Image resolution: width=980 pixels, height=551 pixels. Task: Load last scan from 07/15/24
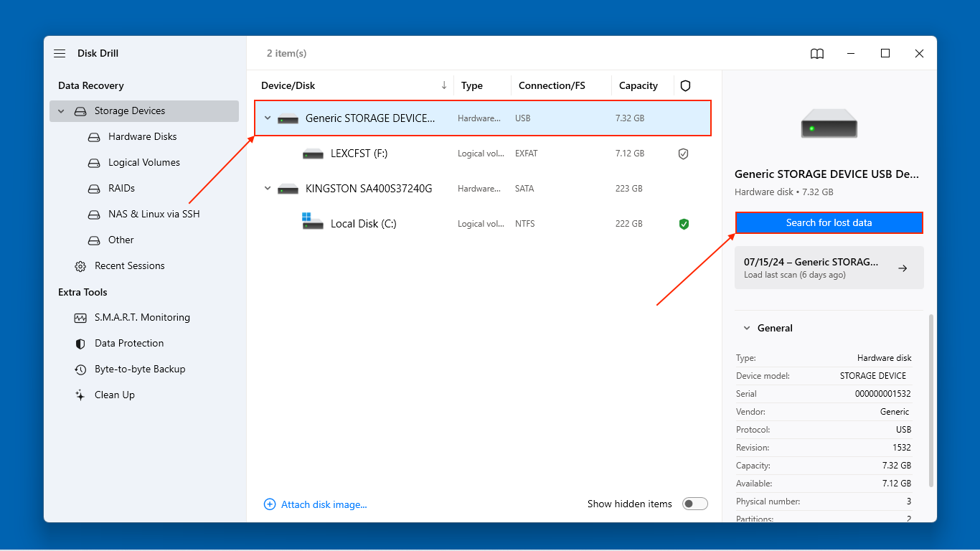(x=829, y=268)
